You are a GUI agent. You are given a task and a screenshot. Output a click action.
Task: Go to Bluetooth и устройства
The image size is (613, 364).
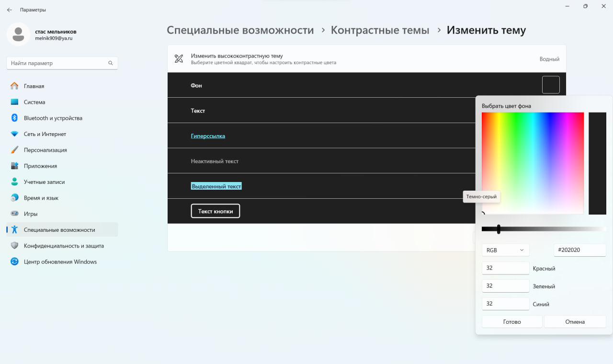point(62,118)
